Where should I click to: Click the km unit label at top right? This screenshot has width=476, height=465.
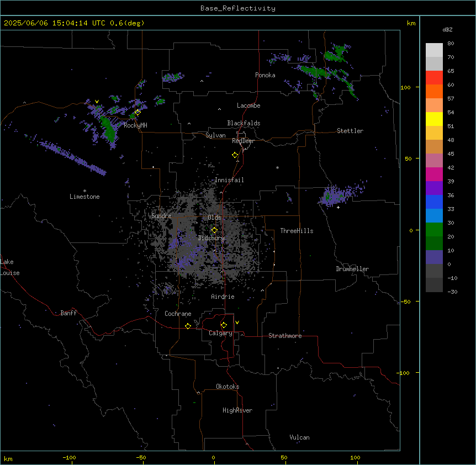pyautogui.click(x=411, y=23)
